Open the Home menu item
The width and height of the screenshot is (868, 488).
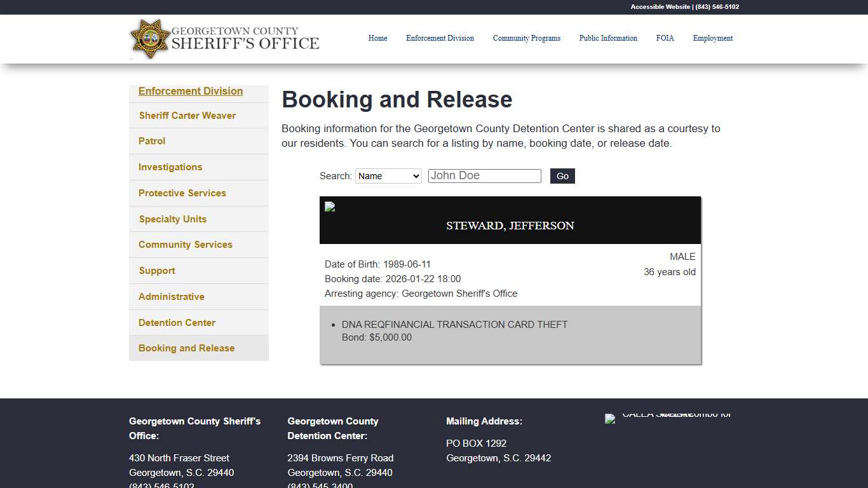[377, 38]
